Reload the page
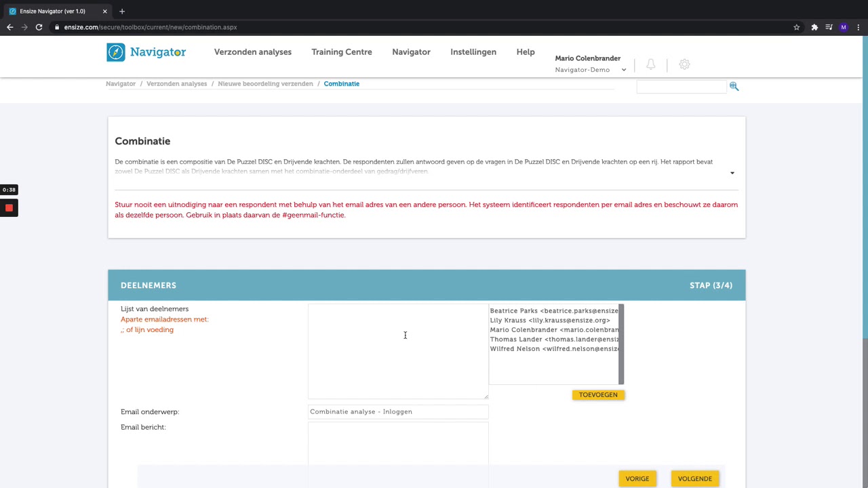The height and width of the screenshot is (488, 868). click(x=39, y=27)
